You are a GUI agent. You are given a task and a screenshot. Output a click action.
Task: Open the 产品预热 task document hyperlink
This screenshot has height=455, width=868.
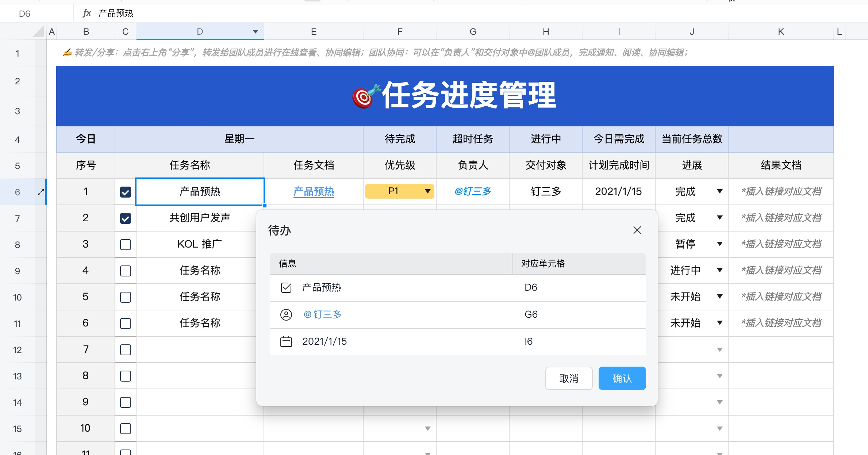click(x=313, y=191)
